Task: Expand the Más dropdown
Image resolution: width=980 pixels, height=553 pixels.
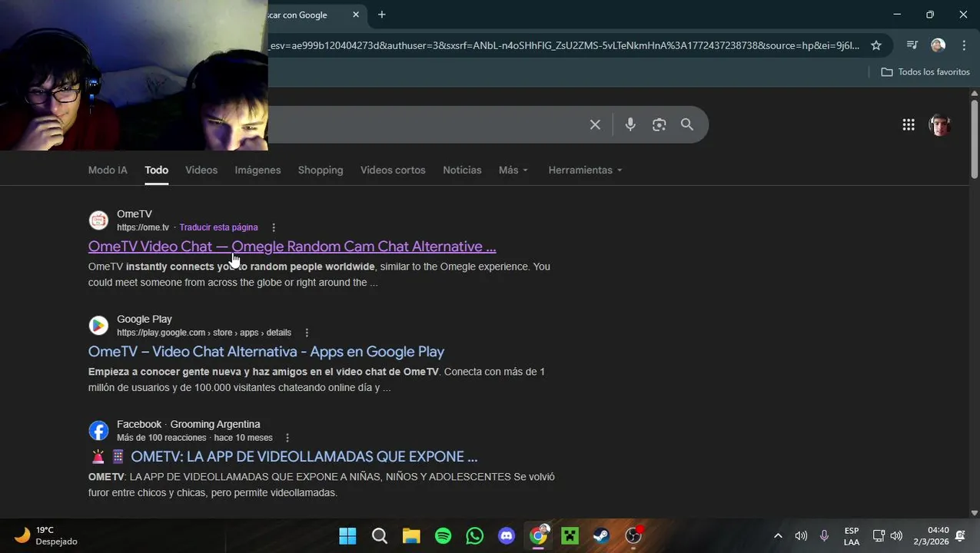Action: (x=513, y=170)
